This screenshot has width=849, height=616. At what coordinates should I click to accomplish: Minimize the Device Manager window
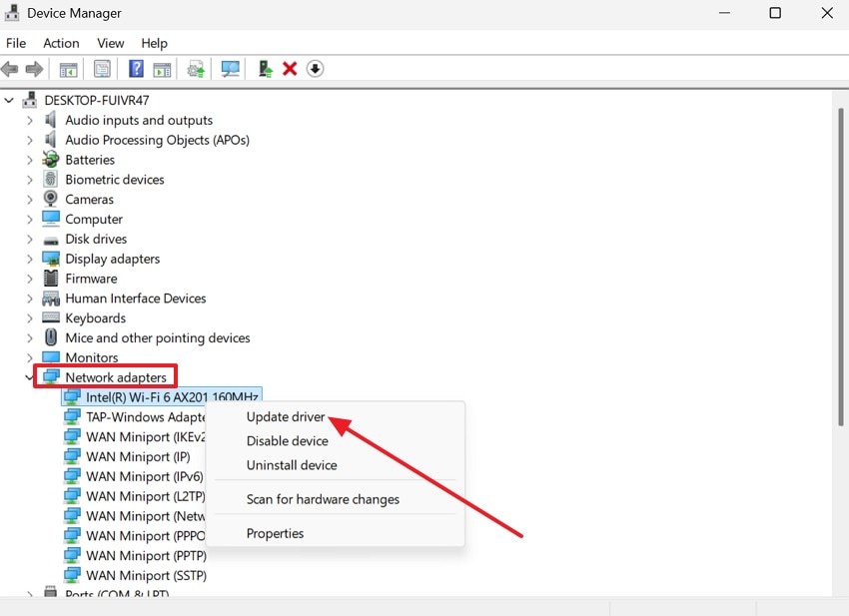coord(724,12)
